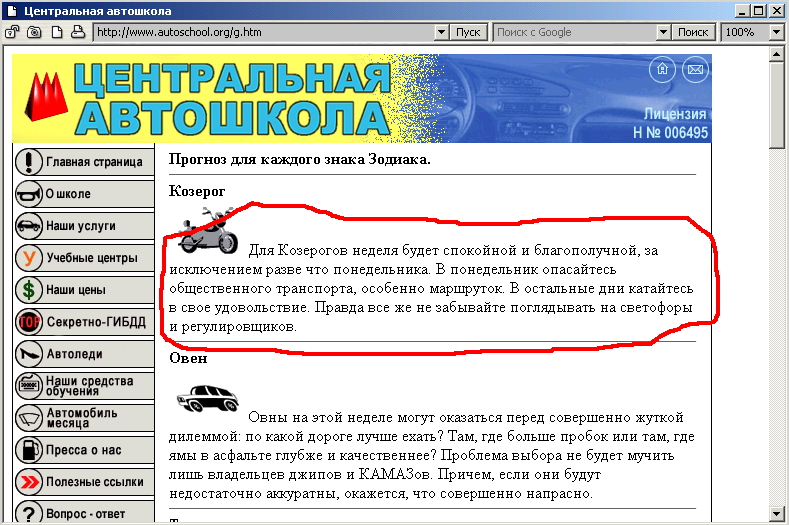Click the envelope mail icon in banner
This screenshot has height=525, width=789.
click(x=695, y=69)
